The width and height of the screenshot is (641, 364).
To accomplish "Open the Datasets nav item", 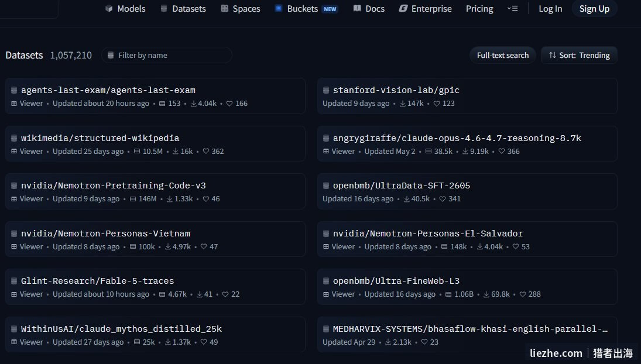I will tap(183, 9).
